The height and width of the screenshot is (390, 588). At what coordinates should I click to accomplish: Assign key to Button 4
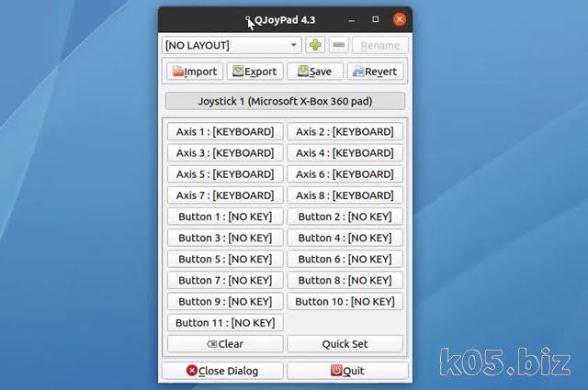tap(345, 238)
